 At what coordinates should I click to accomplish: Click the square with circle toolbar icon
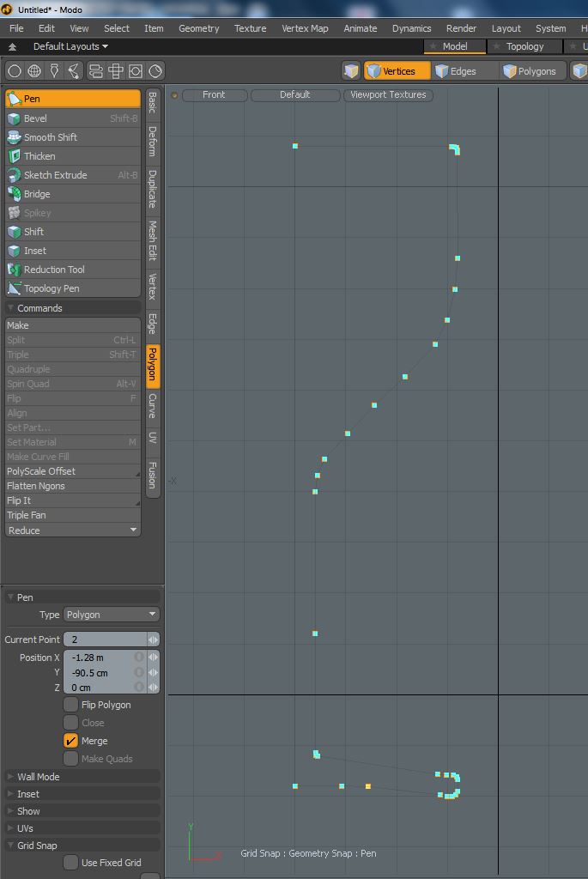point(136,71)
